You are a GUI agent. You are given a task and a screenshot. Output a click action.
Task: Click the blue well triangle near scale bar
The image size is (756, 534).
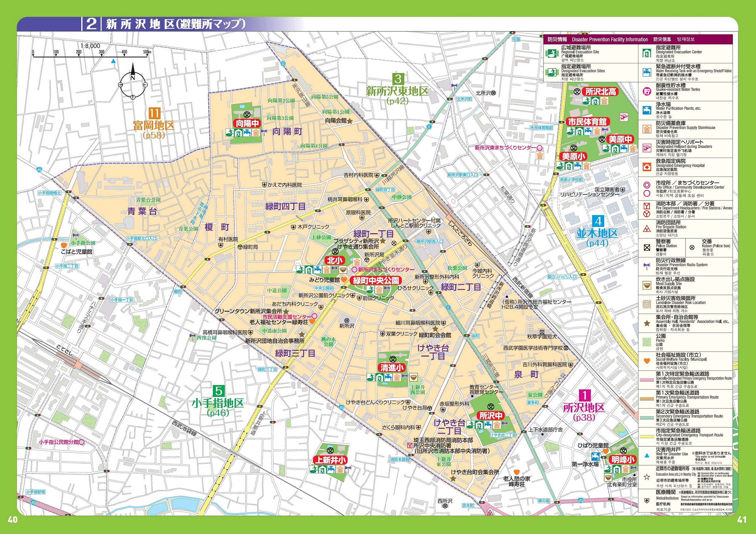pyautogui.click(x=113, y=61)
